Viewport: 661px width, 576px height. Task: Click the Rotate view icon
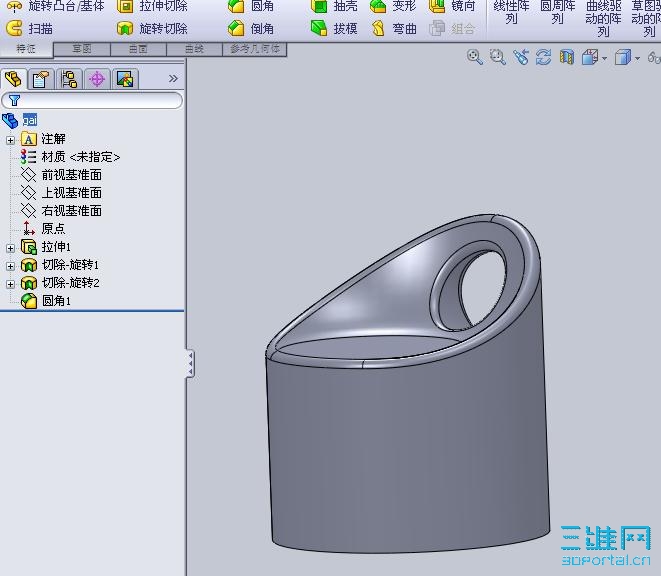pyautogui.click(x=544, y=57)
